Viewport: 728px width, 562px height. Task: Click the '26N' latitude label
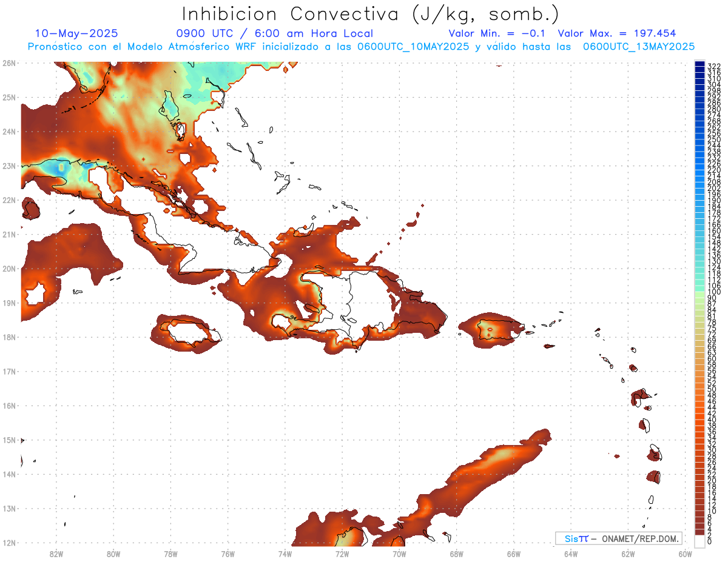8,63
